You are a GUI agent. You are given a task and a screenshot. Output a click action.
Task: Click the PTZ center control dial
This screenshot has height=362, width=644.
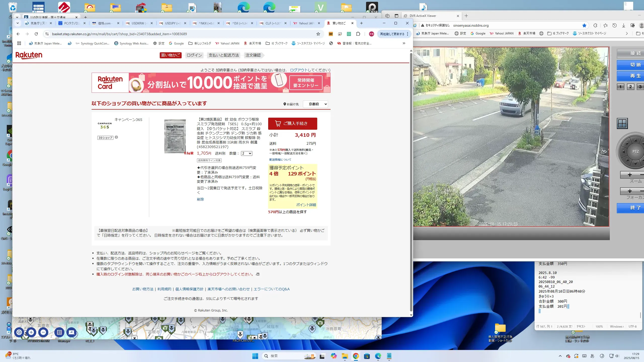[x=635, y=152]
